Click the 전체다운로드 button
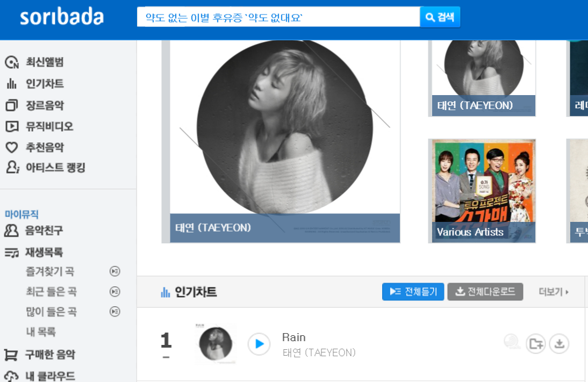 click(485, 292)
